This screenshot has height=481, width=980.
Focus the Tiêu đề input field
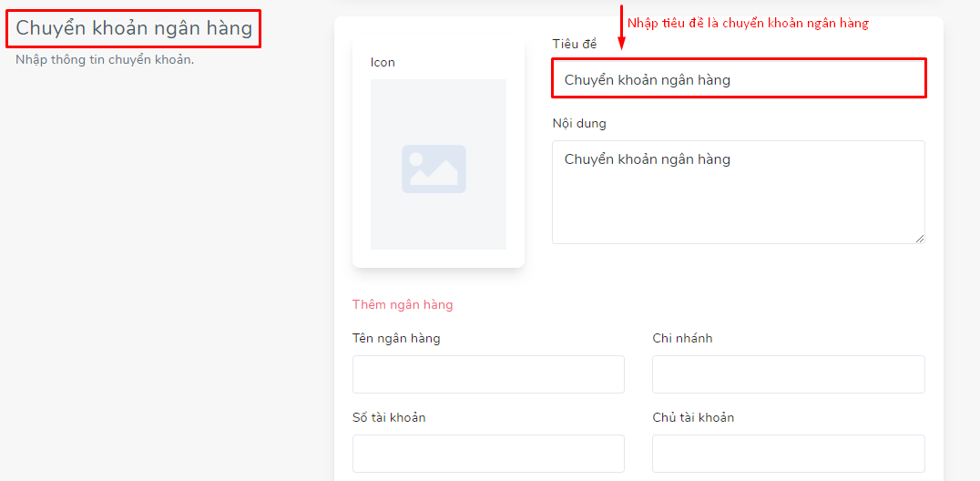738,79
